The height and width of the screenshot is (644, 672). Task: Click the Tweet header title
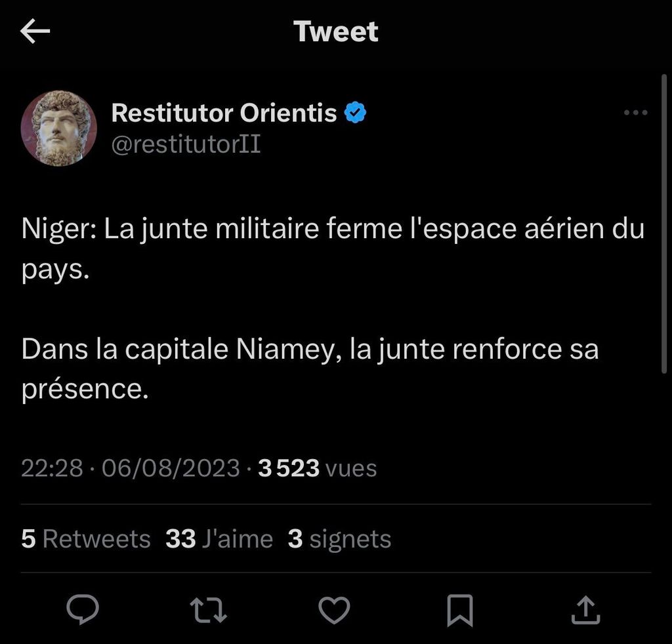coord(336,31)
